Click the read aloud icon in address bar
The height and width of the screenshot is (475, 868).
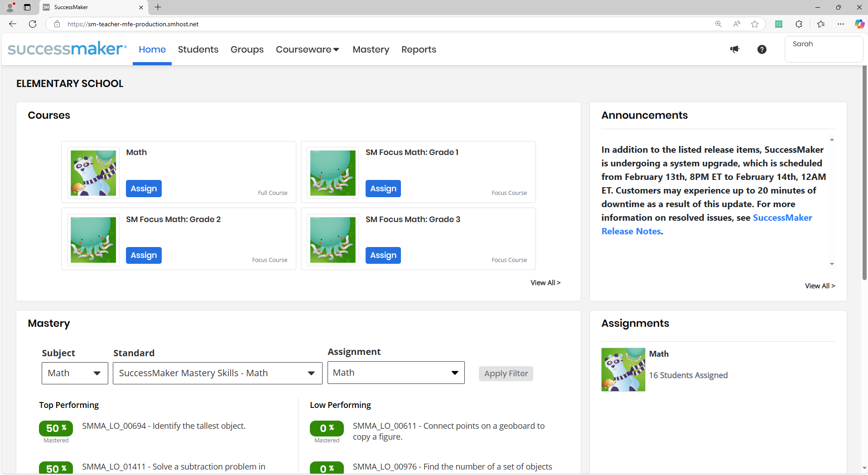[x=737, y=24]
